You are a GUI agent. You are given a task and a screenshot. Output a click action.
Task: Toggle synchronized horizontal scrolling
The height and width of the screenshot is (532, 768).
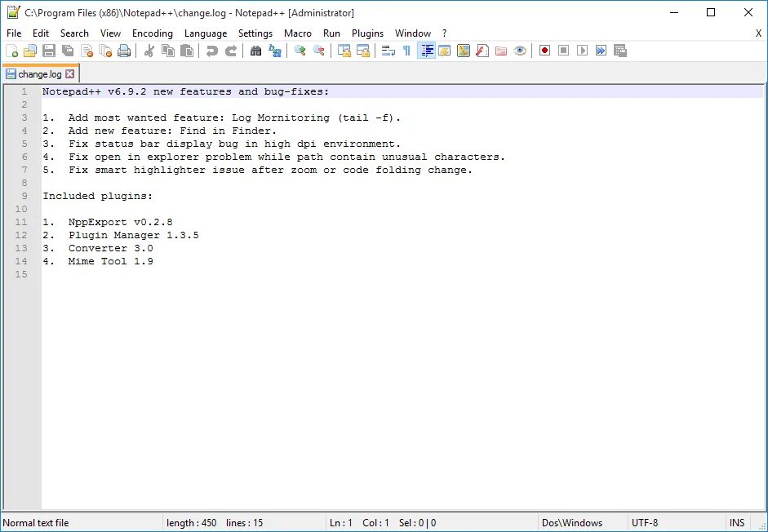[x=363, y=51]
